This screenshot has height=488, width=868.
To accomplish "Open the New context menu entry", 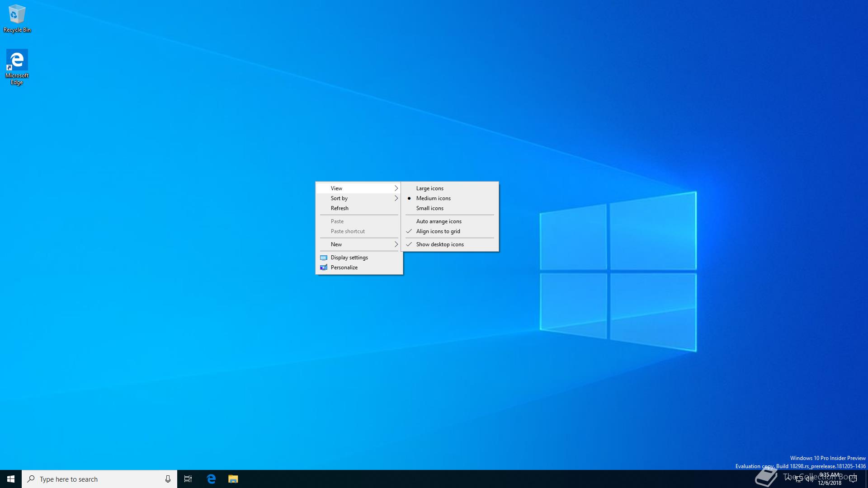I will (x=359, y=244).
